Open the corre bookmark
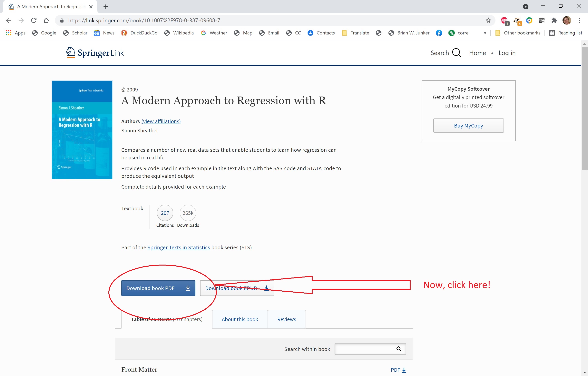The height and width of the screenshot is (376, 588). point(459,33)
